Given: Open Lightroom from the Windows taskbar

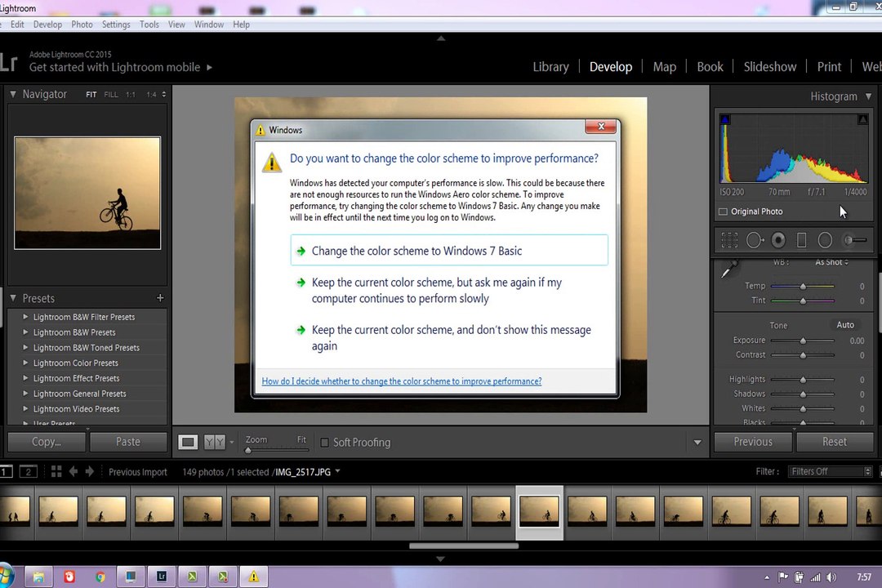Looking at the screenshot, I should (162, 577).
